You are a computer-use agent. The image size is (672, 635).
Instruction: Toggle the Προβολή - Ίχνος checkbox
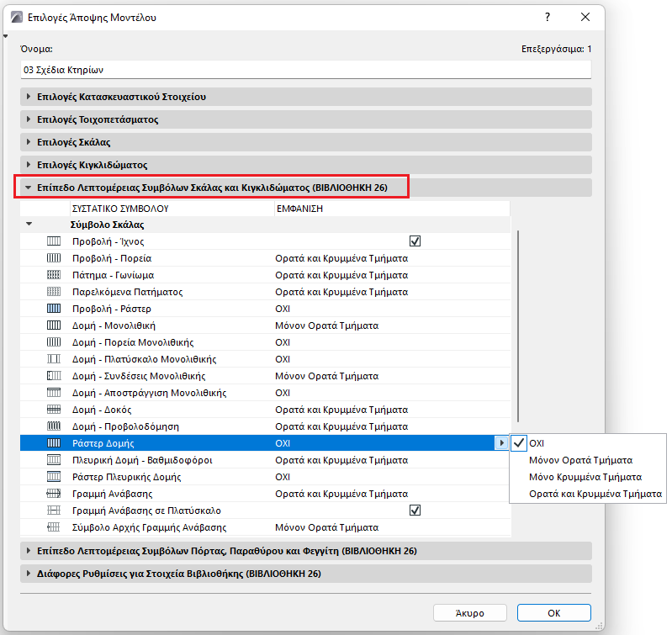[415, 241]
